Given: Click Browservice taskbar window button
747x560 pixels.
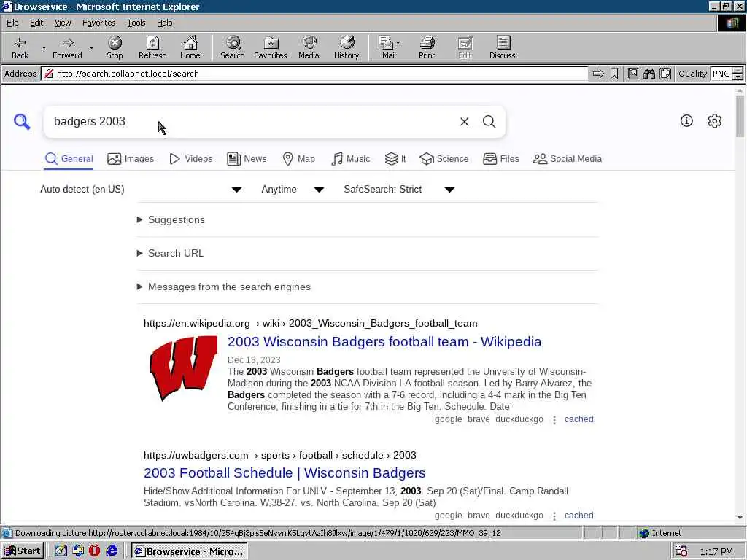Looking at the screenshot, I should point(190,551).
